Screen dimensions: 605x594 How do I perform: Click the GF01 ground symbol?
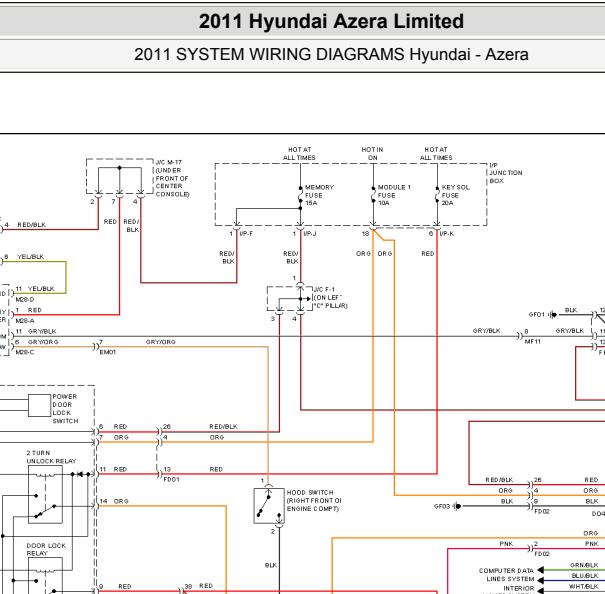[553, 315]
